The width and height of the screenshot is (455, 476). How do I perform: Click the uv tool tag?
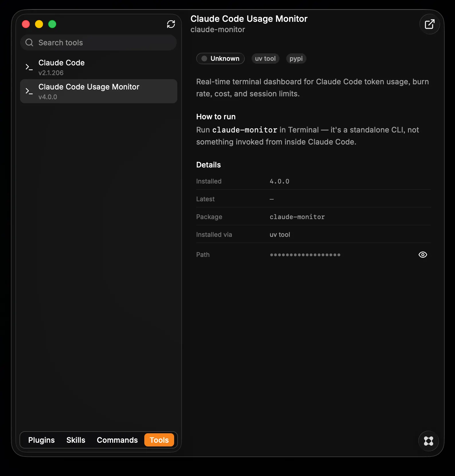[x=265, y=58]
